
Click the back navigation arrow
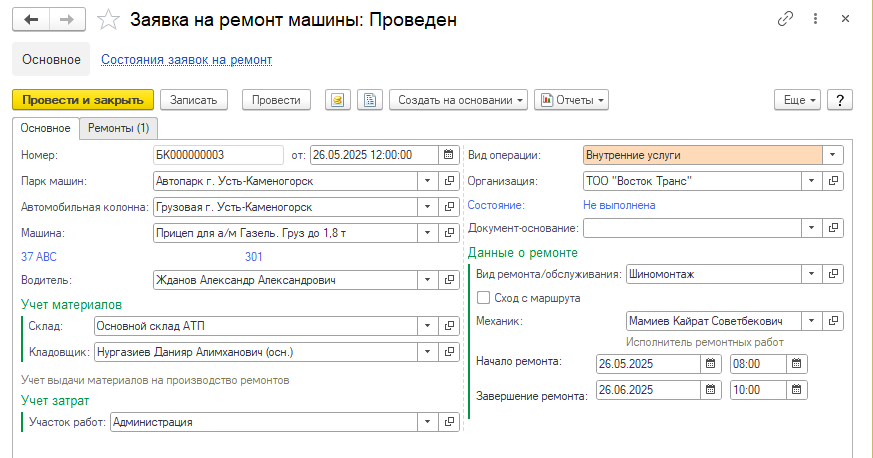point(31,19)
